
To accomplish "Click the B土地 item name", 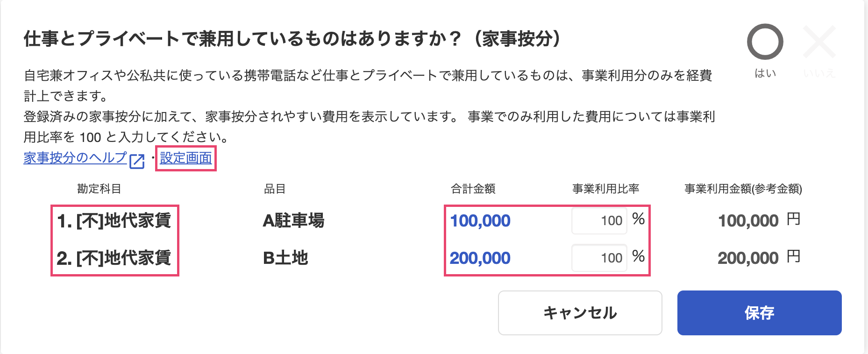I will (285, 258).
